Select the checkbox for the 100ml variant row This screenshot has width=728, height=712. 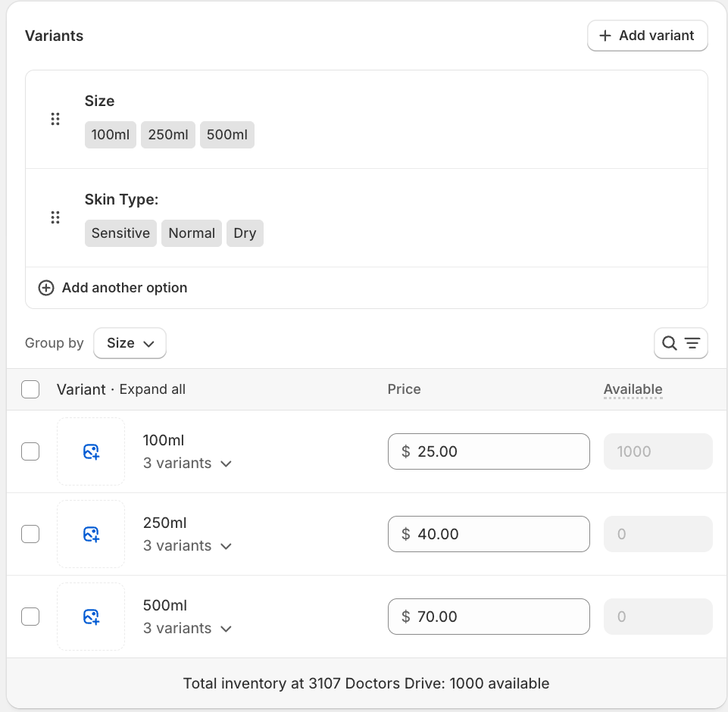[30, 451]
